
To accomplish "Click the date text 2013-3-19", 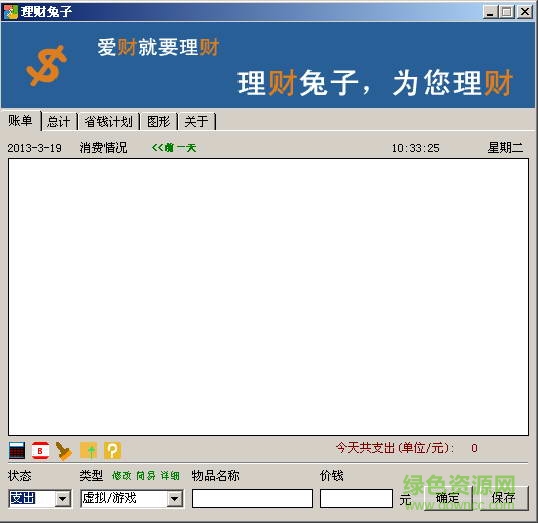I will pyautogui.click(x=35, y=148).
